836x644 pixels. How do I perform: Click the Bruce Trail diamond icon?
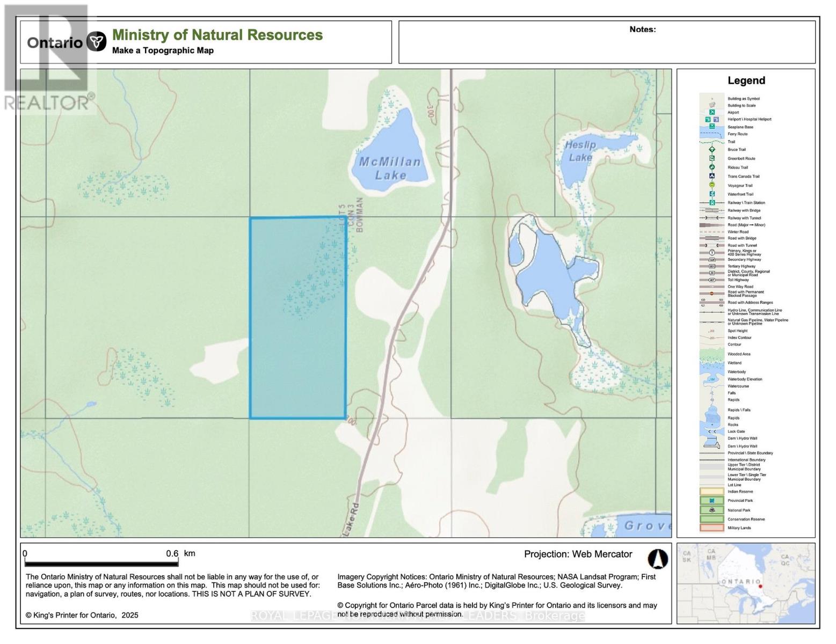click(x=712, y=150)
